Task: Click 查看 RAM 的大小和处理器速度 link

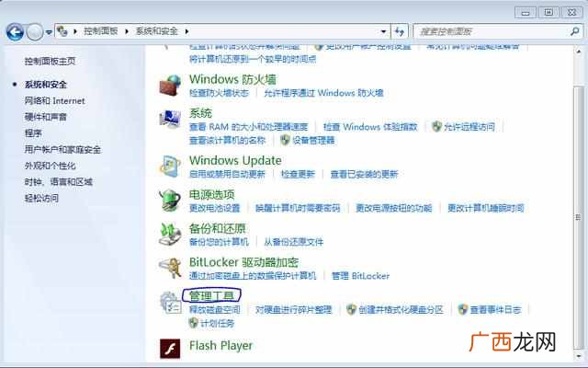Action: (x=249, y=127)
